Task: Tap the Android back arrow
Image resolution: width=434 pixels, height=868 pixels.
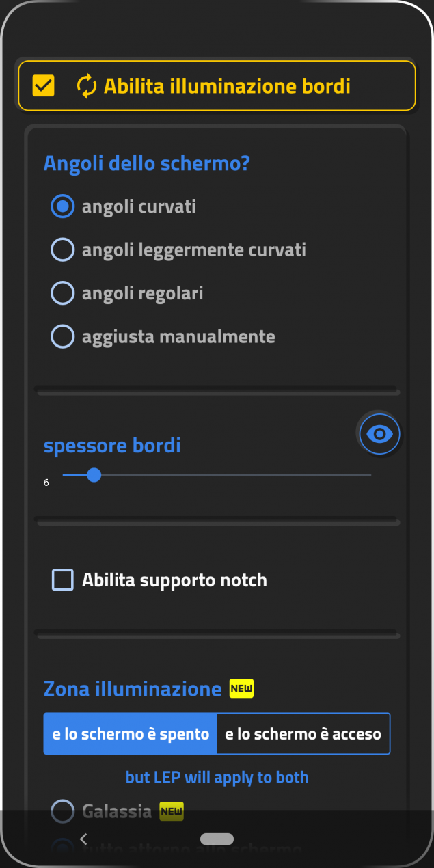Action: coord(83,839)
